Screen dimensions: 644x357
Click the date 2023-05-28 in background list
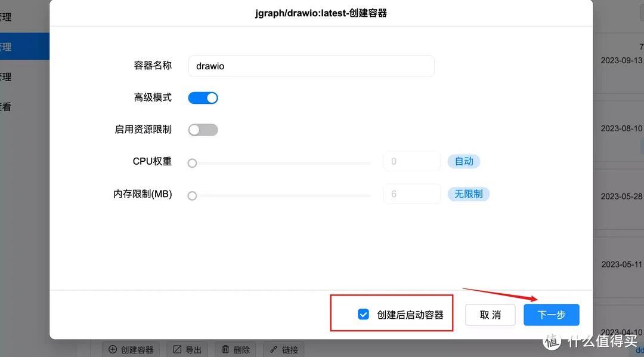coord(622,196)
